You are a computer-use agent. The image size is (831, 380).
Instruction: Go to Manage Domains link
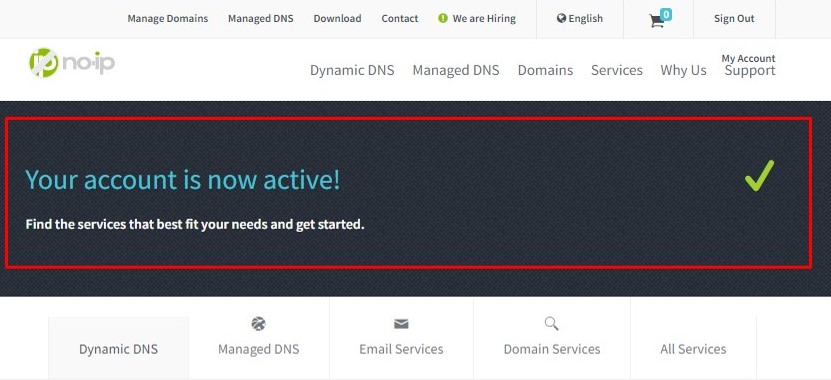[167, 19]
